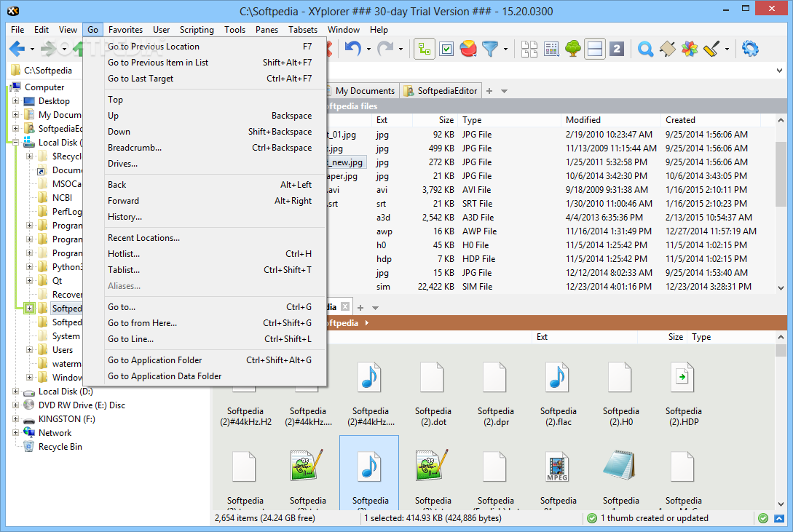
Task: Open the File menu
Action: (17, 30)
